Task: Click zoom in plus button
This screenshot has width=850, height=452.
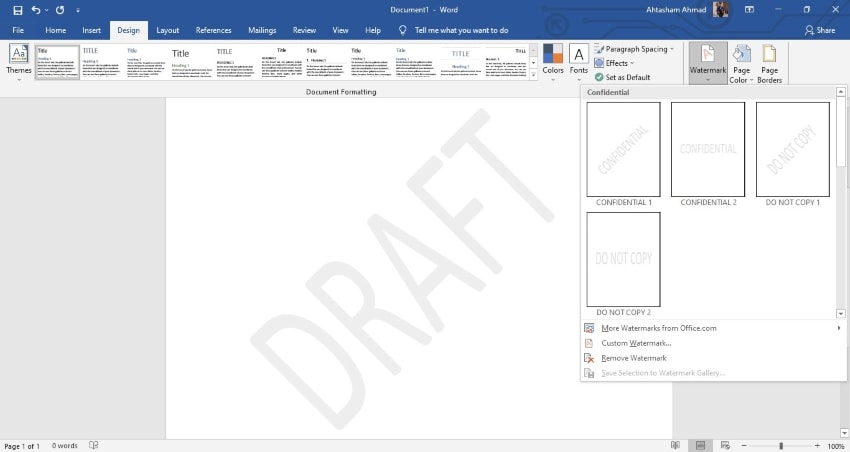Action: (x=817, y=445)
